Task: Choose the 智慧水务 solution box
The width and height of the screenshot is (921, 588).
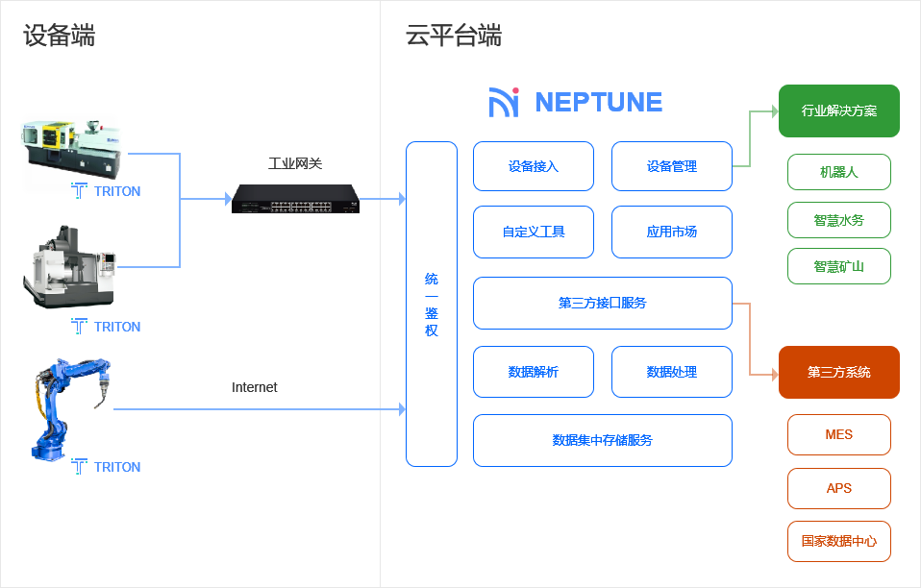Action: pos(839,220)
